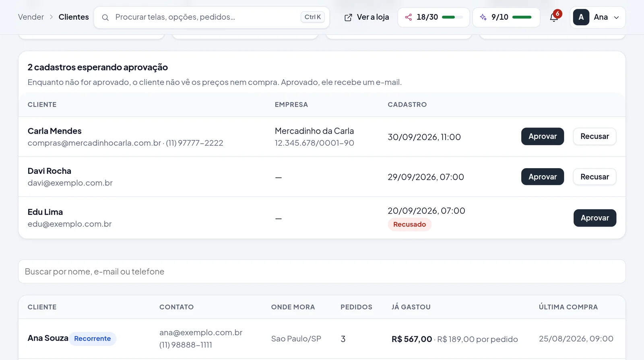Approve Edu Lima registration
The width and height of the screenshot is (644, 360).
[x=594, y=218]
